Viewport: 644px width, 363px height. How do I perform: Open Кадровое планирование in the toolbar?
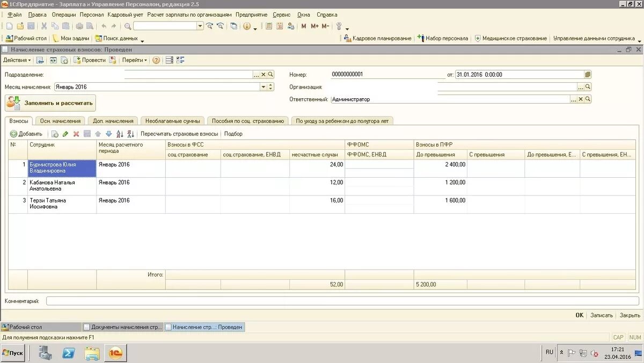click(378, 39)
